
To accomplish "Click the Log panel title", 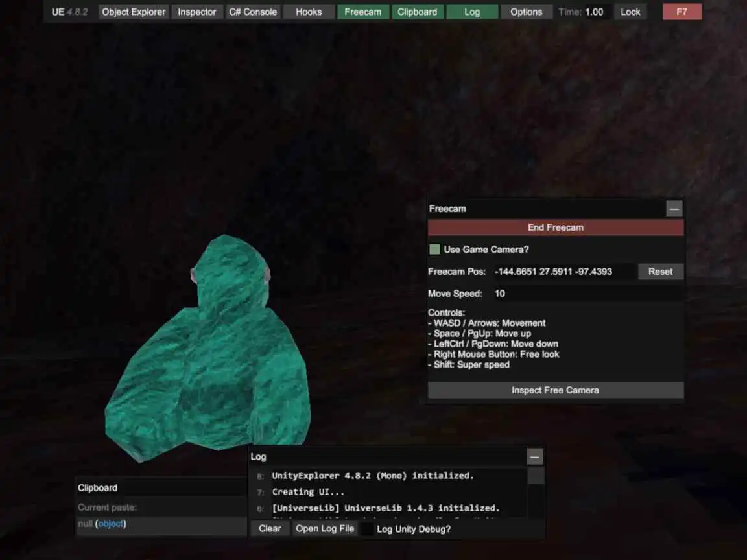I will (x=258, y=457).
